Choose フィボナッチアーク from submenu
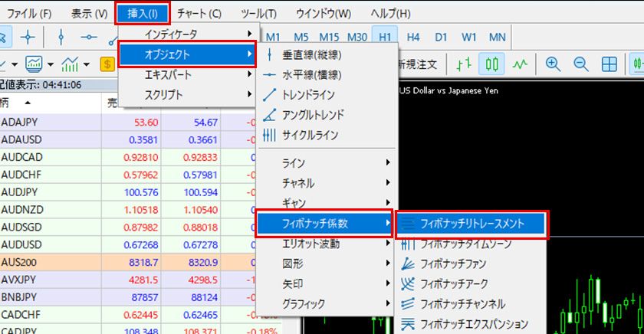The height and width of the screenshot is (334, 644). click(452, 283)
